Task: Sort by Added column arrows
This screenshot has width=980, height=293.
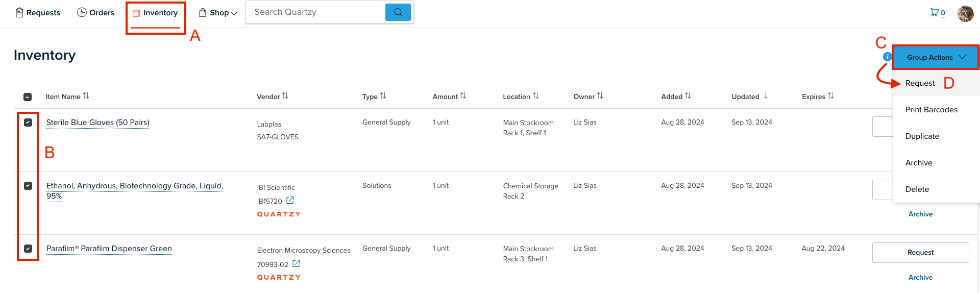Action: [x=688, y=96]
